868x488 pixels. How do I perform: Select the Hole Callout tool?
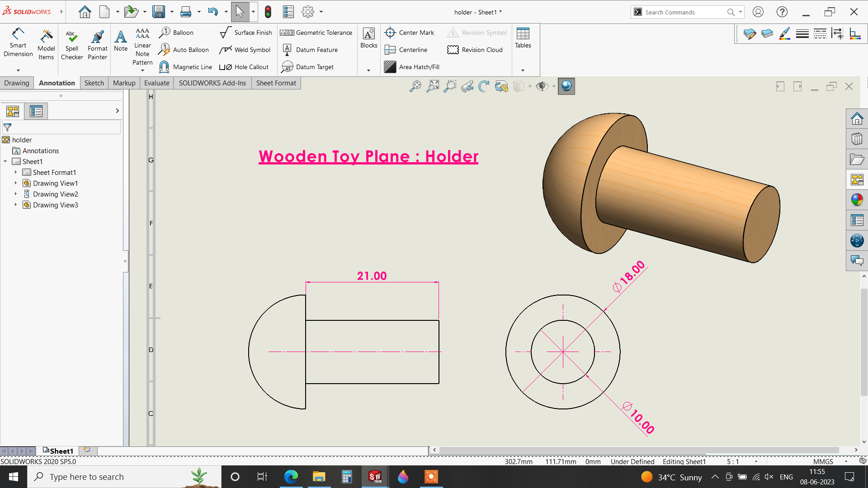click(x=244, y=67)
